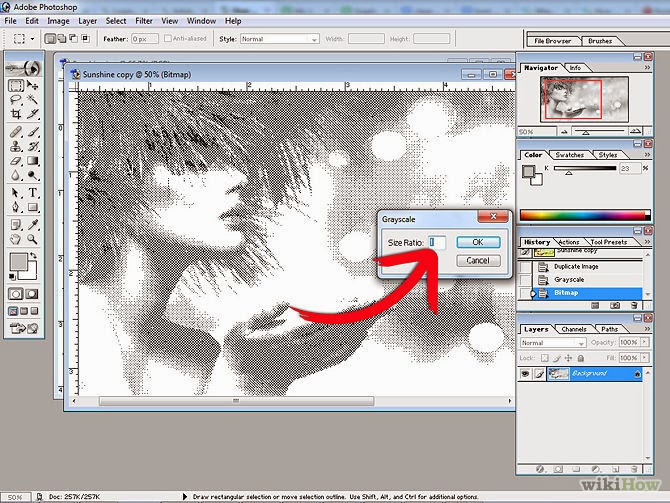This screenshot has width=670, height=503.
Task: Select the Crop tool
Action: (x=15, y=114)
